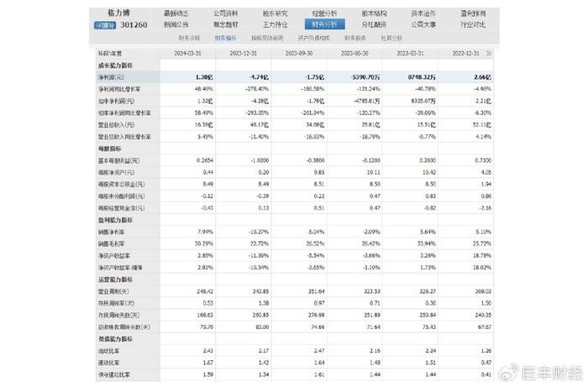Click the 每股净资产(元) row label

pos(116,172)
